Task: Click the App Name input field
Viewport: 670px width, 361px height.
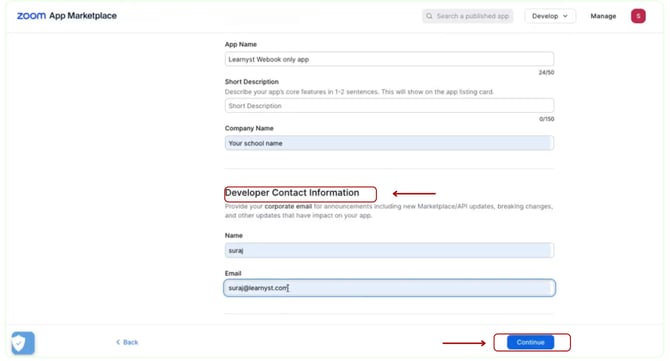Action: coord(389,59)
